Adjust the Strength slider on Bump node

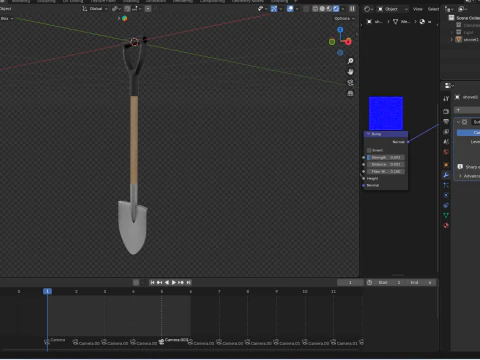tap(386, 157)
